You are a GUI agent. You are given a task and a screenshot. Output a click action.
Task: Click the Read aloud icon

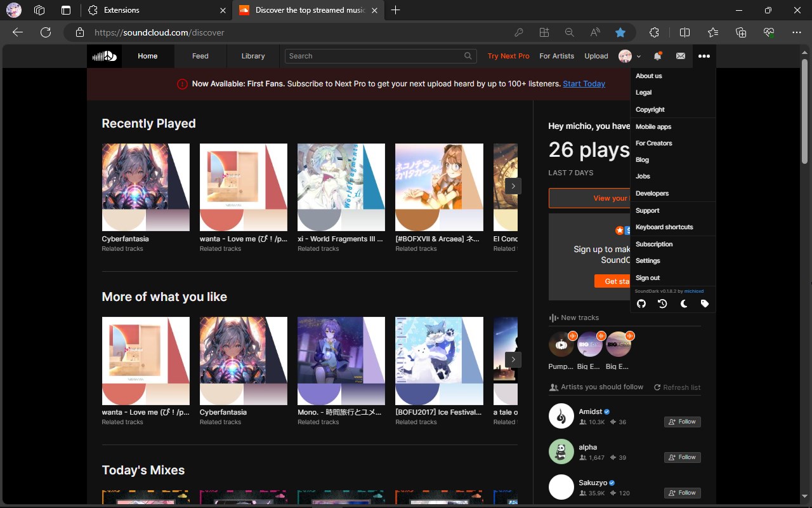coord(595,32)
